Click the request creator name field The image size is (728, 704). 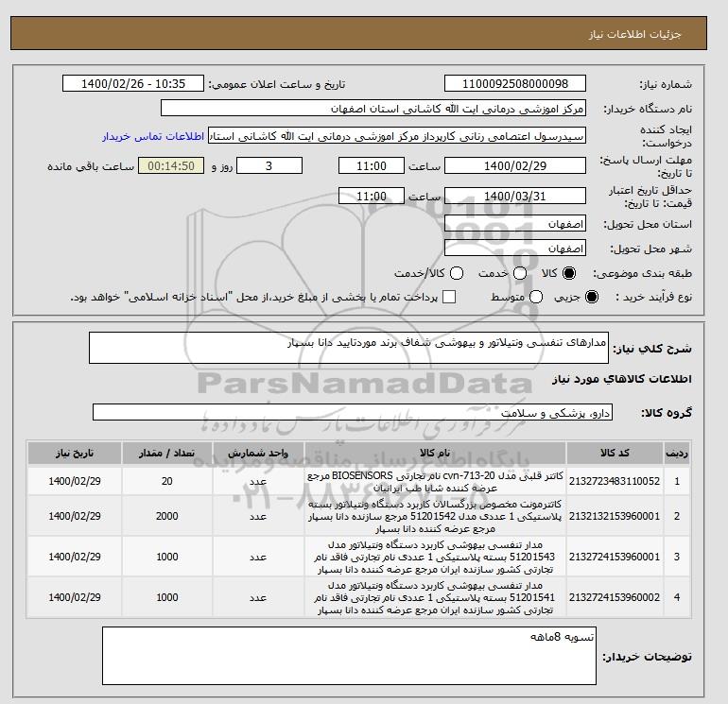click(397, 136)
